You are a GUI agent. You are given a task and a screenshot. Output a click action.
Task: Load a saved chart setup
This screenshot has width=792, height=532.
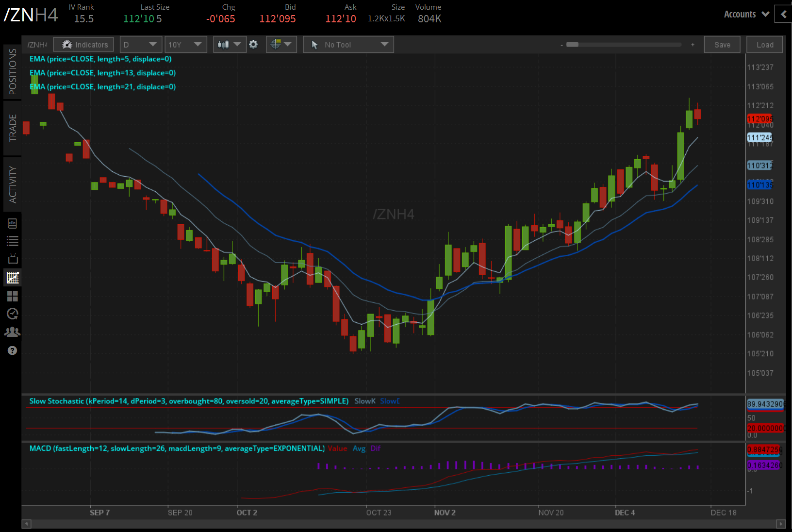[x=765, y=45]
